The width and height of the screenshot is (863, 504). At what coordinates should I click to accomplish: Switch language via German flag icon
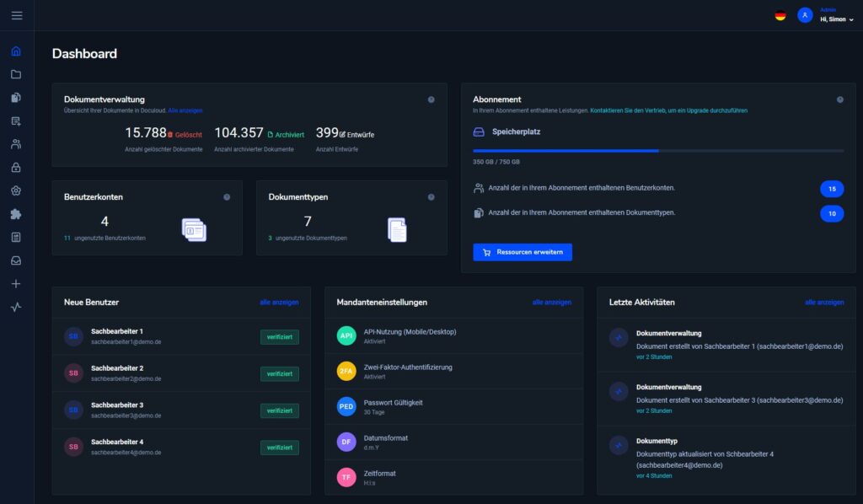tap(780, 15)
